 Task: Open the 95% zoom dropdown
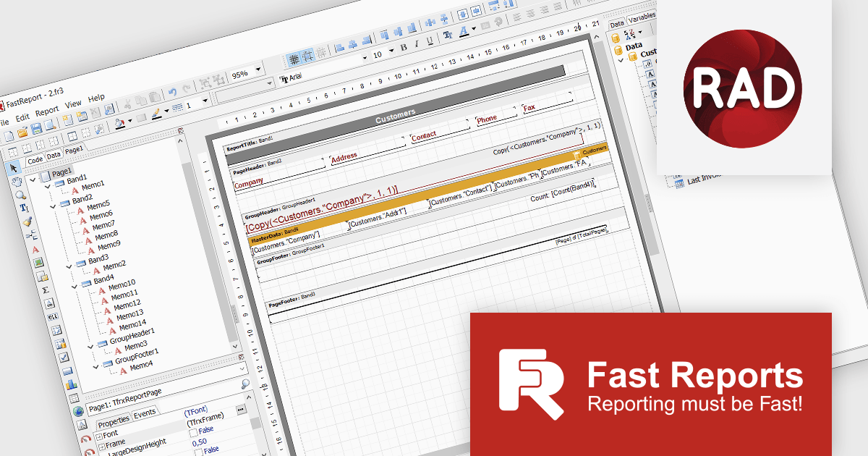pos(257,69)
